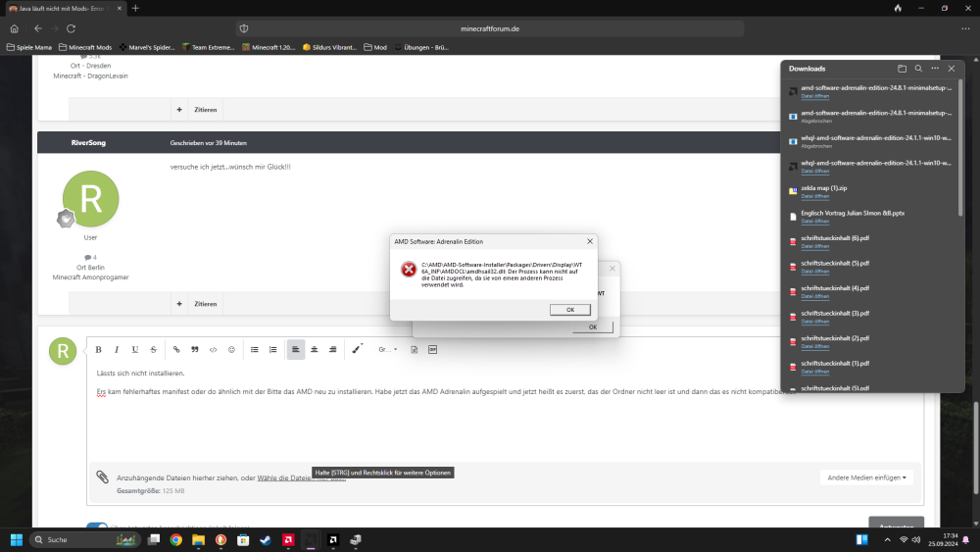Open the Team Extreme bookmark
The height and width of the screenshot is (552, 980).
coord(208,47)
